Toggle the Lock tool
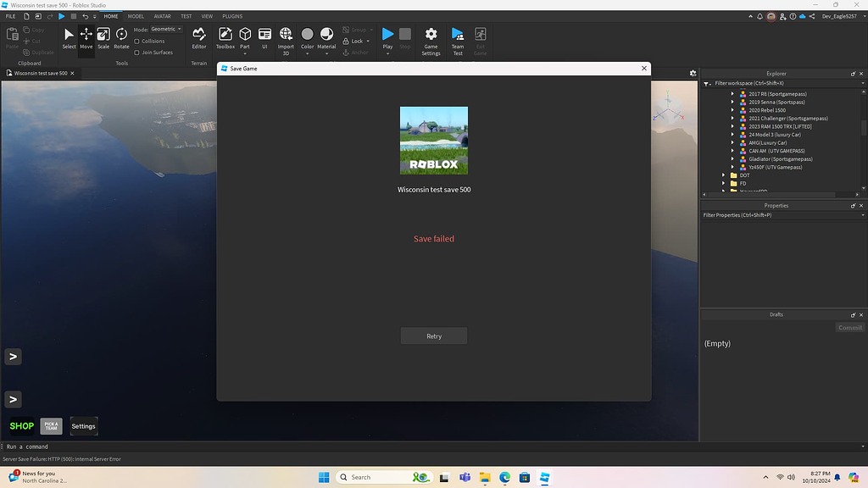The width and height of the screenshot is (868, 488). (x=352, y=40)
